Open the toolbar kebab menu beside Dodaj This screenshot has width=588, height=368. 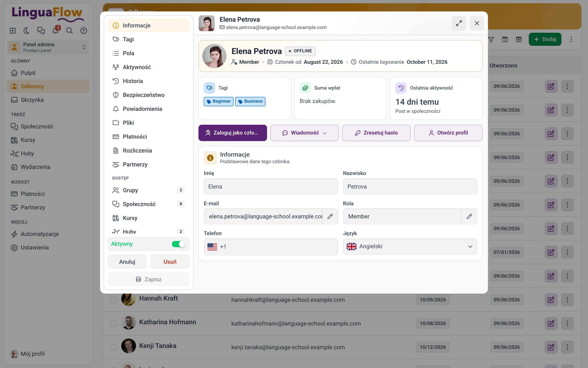[571, 39]
